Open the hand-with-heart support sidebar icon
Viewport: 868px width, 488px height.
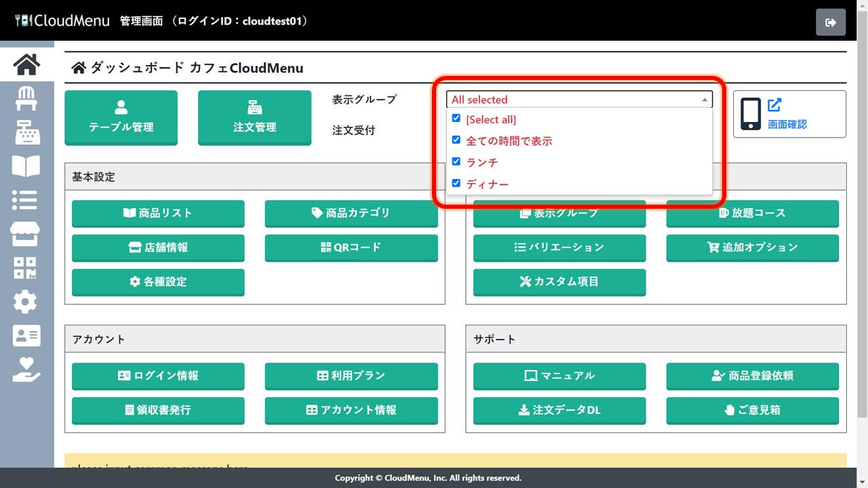tap(26, 369)
